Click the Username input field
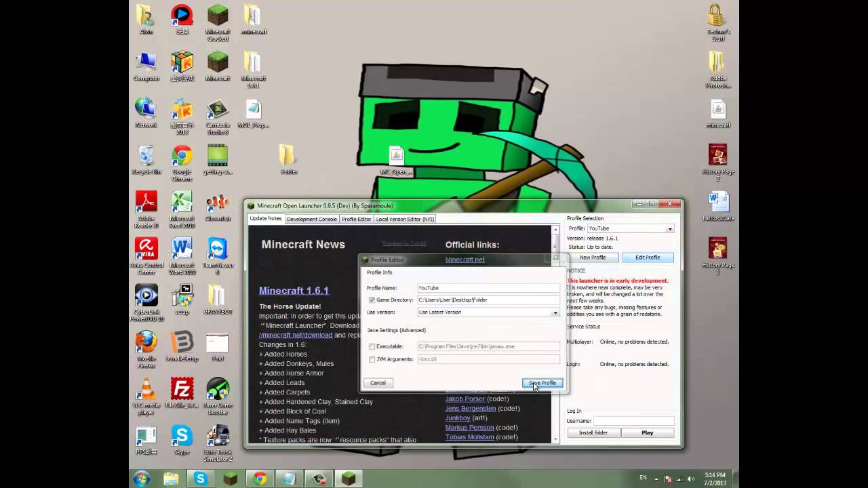Viewport: 868px width, 488px height. pos(633,421)
